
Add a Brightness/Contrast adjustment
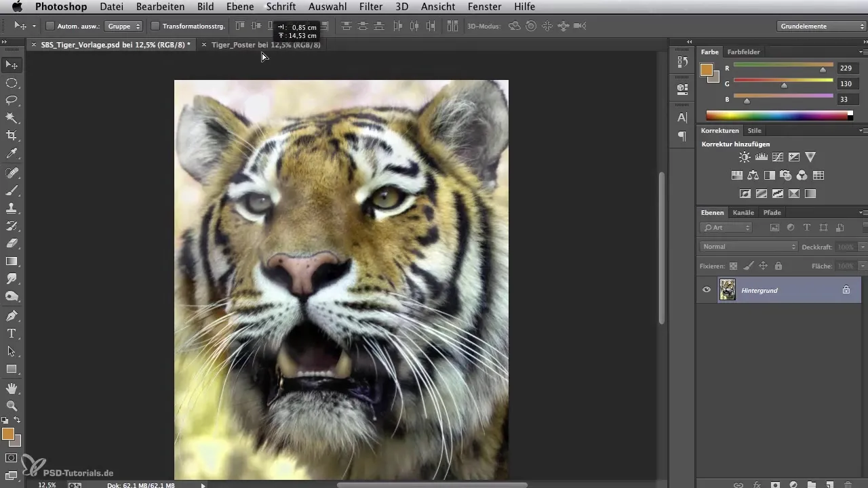pos(745,157)
